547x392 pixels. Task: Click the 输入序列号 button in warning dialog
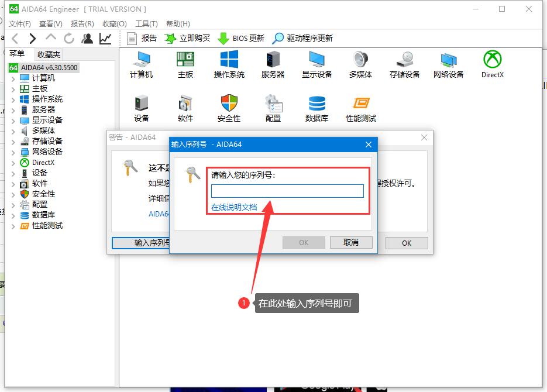pos(141,243)
